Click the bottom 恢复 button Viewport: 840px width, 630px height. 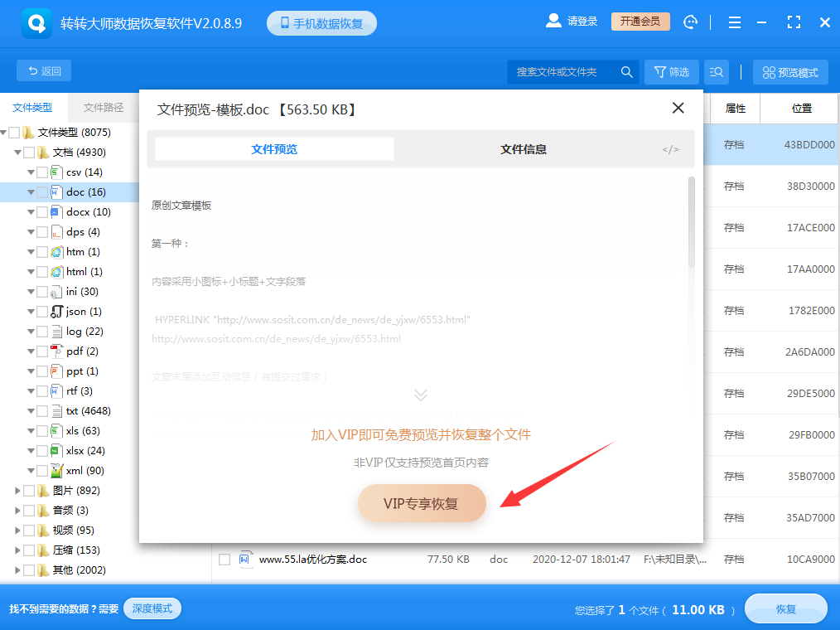[786, 609]
